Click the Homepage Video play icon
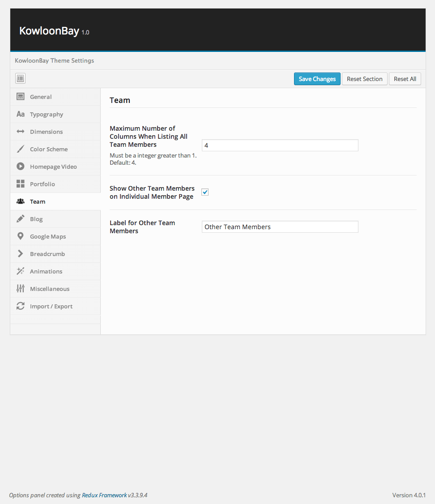This screenshot has height=504, width=435. tap(21, 167)
